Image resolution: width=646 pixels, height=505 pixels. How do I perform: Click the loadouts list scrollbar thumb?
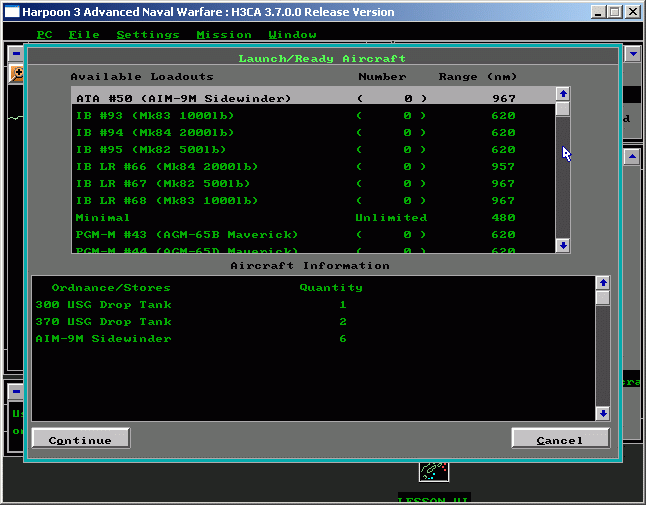563,109
